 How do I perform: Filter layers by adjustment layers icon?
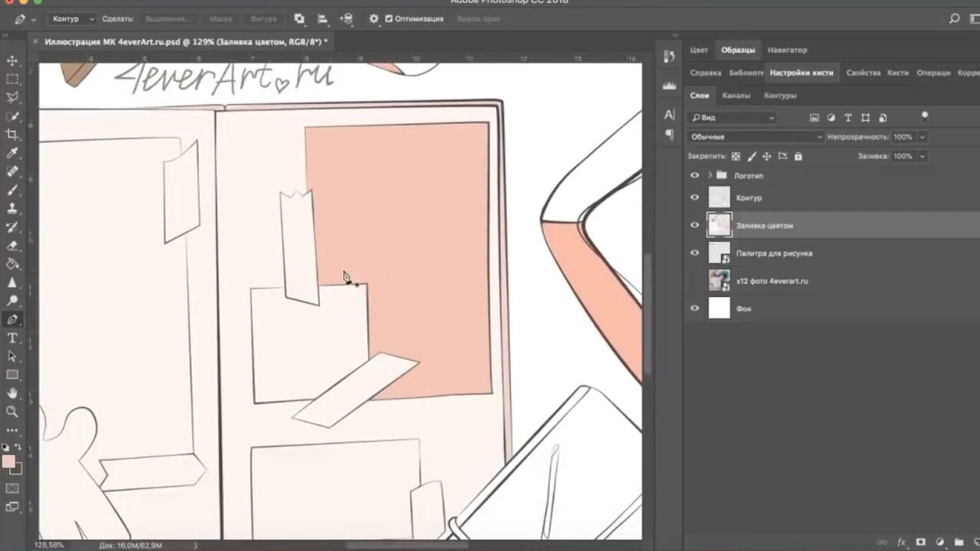(x=831, y=118)
